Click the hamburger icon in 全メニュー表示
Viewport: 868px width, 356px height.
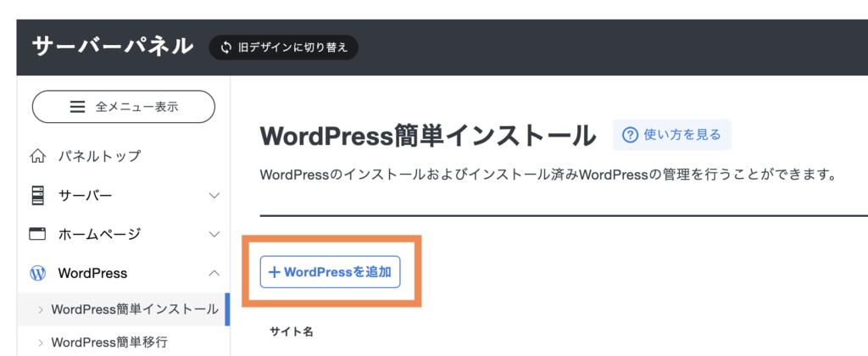tap(78, 107)
